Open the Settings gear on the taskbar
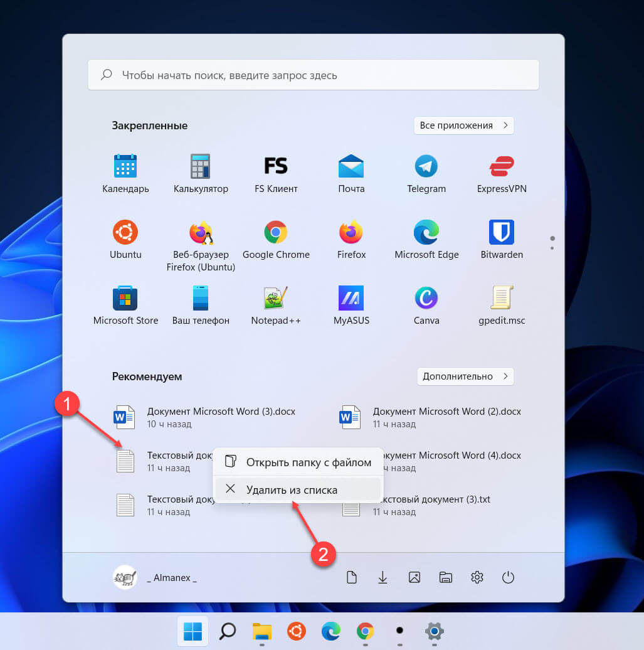 (435, 631)
